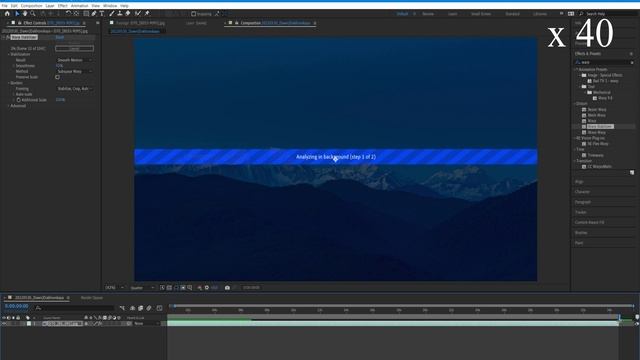
Task: Open the Method Subspace Warp dropdown
Action: pos(74,71)
